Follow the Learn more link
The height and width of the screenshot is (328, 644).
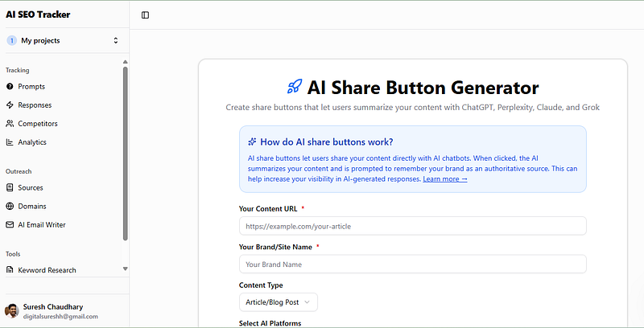(445, 178)
